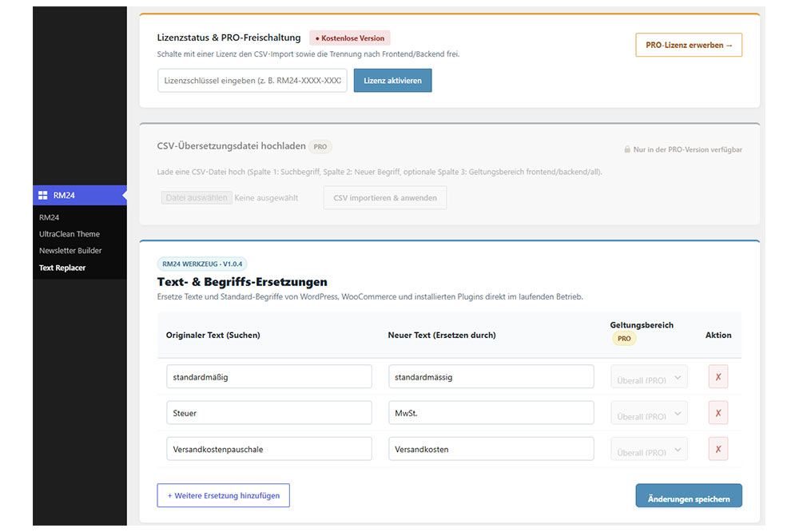Click the new text field containing standardmässig

point(491,376)
